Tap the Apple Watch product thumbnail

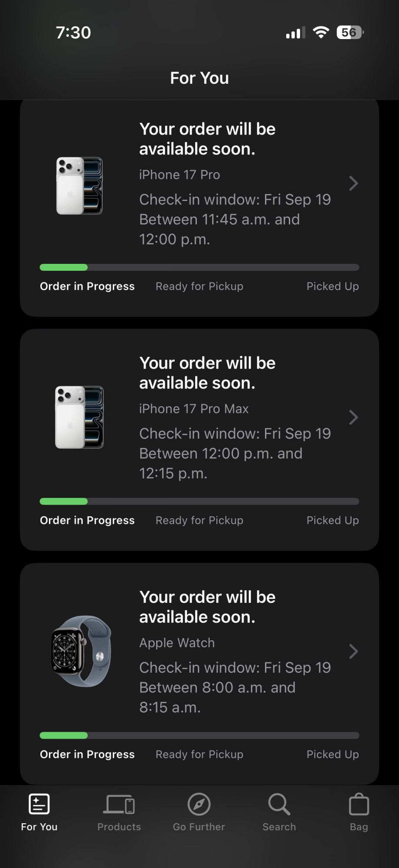pyautogui.click(x=81, y=651)
